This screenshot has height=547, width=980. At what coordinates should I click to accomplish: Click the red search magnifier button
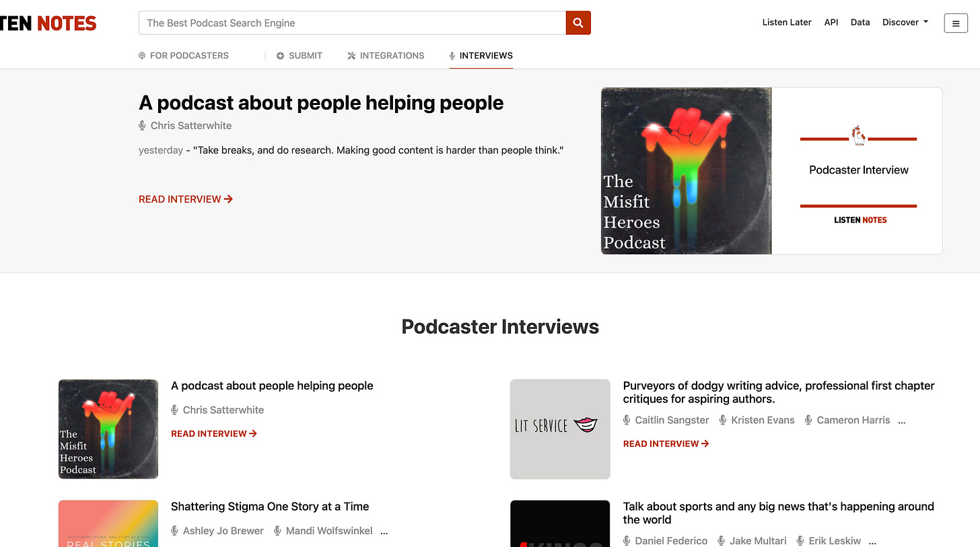click(x=578, y=23)
